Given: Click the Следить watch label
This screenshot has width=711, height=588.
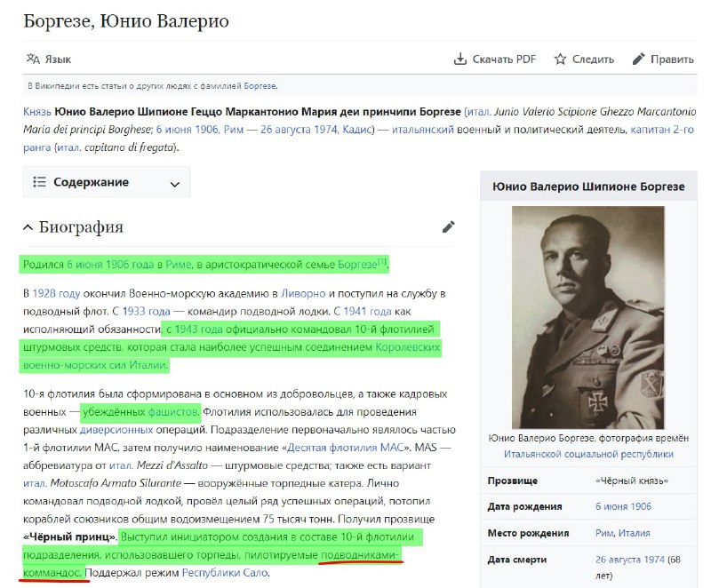Looking at the screenshot, I should tap(593, 60).
